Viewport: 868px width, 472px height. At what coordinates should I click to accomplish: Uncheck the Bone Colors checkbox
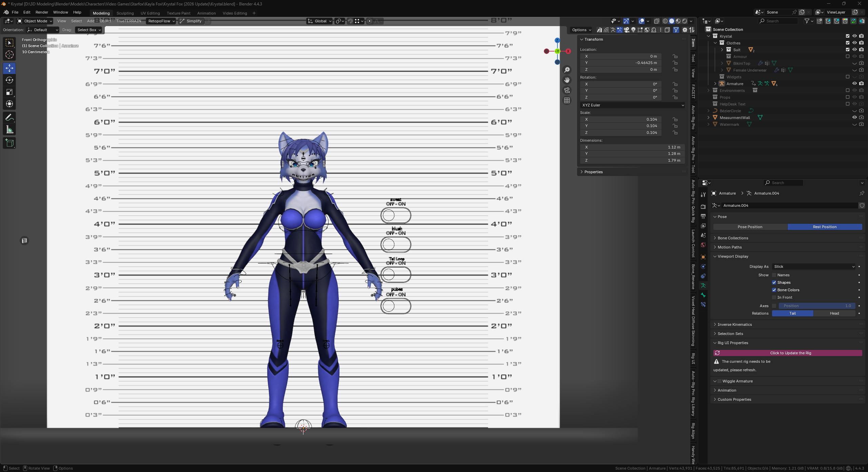click(x=774, y=290)
